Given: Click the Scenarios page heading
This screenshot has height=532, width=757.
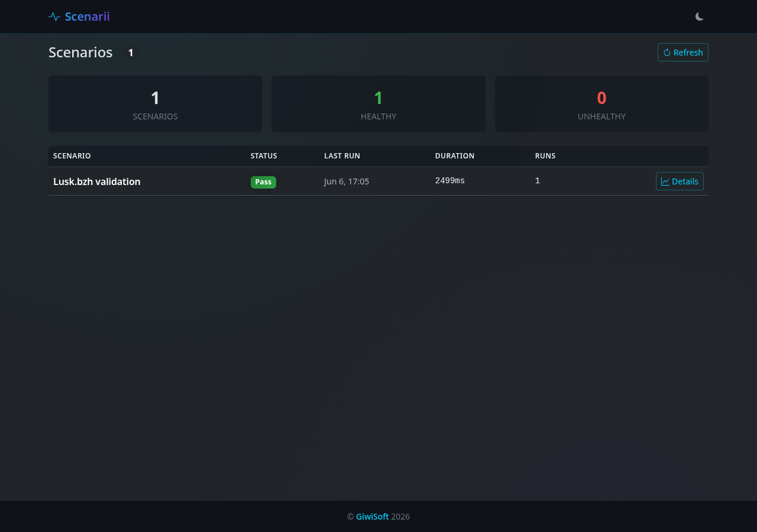Looking at the screenshot, I should click(x=80, y=52).
